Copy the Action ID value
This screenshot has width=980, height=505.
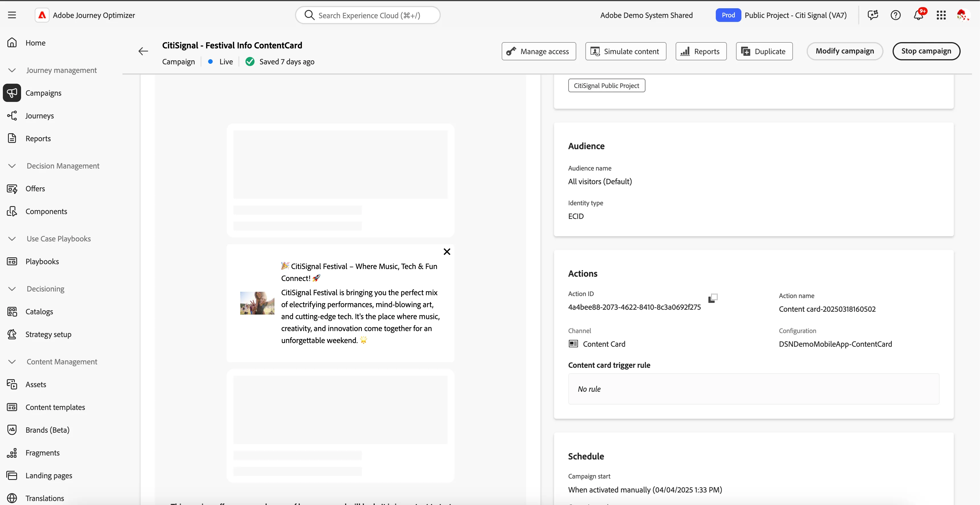(x=713, y=298)
